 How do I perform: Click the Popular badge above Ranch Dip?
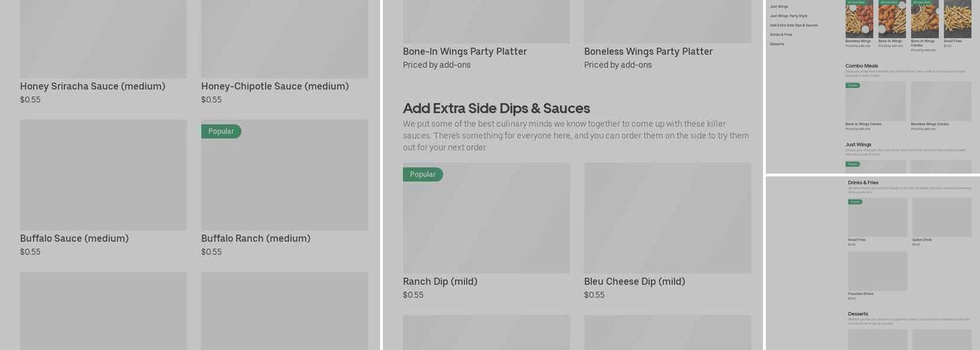pyautogui.click(x=423, y=174)
